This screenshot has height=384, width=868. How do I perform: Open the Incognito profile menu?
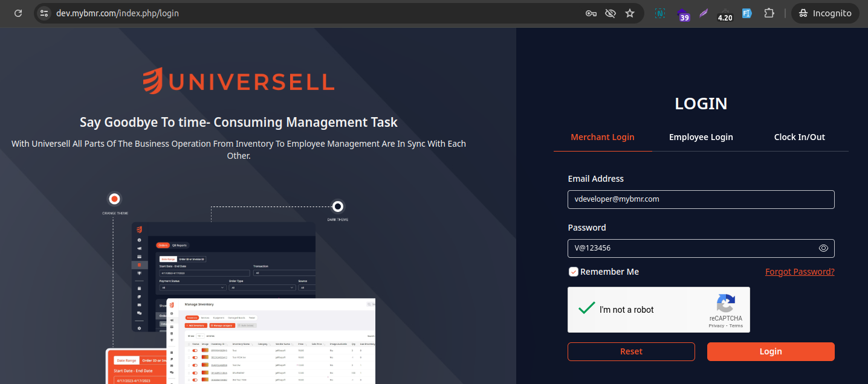pos(825,13)
